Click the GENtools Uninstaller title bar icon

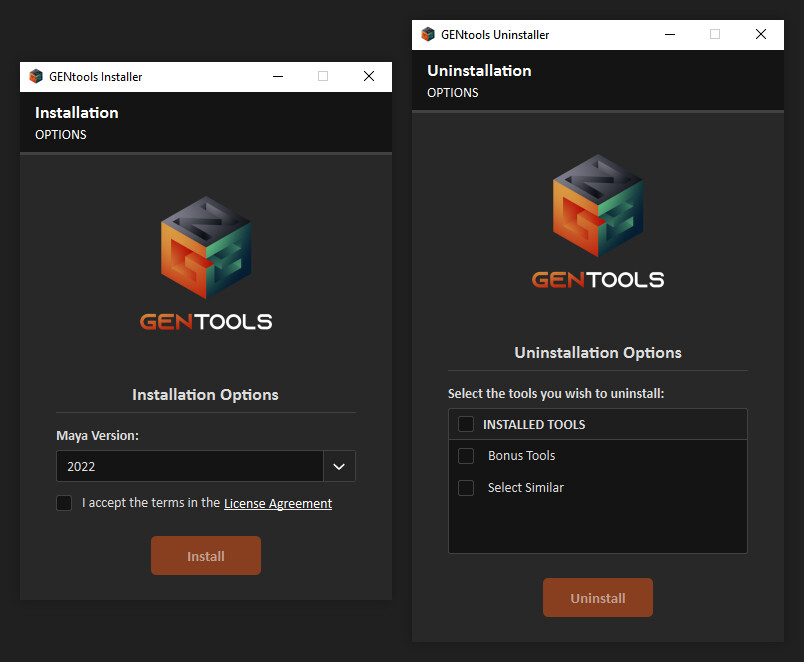428,34
